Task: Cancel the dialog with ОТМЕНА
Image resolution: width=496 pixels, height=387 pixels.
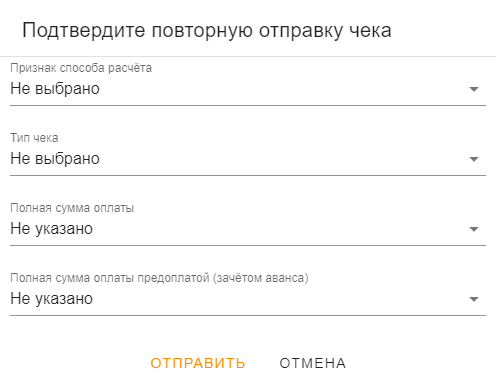Action: pos(313,363)
